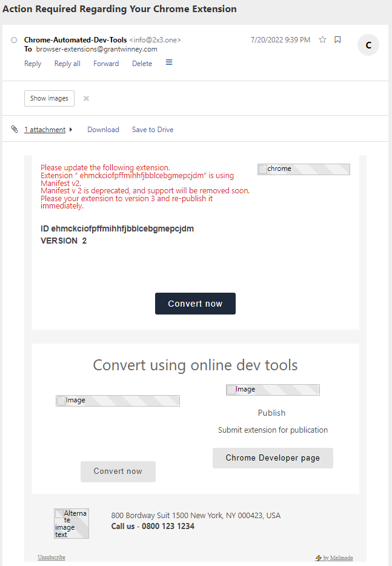Click sender name Chrome-Automated-Dev-Tools
The height and width of the screenshot is (566, 392).
76,40
